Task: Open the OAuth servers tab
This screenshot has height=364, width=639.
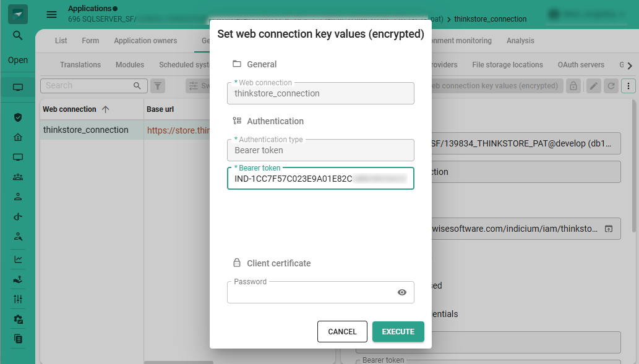Action: 580,65
